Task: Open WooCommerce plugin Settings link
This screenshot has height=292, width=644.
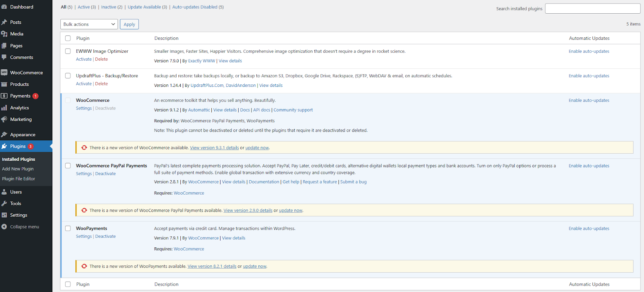Action: click(x=84, y=108)
